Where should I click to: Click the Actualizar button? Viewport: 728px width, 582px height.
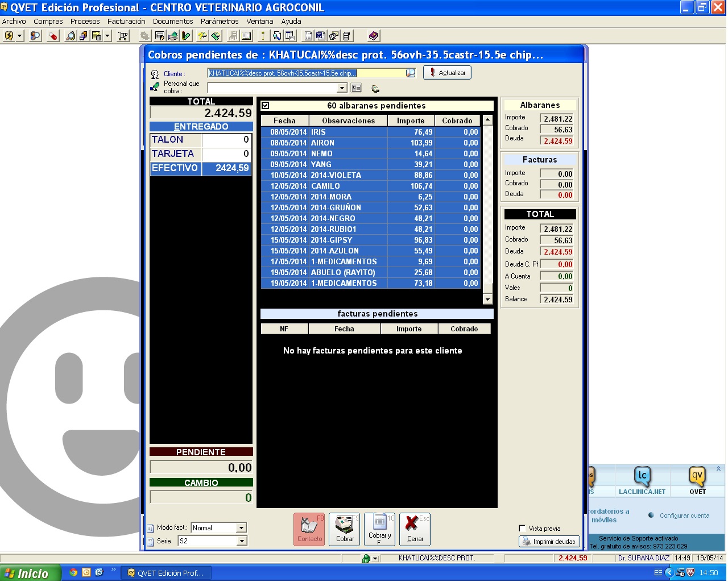(x=447, y=73)
